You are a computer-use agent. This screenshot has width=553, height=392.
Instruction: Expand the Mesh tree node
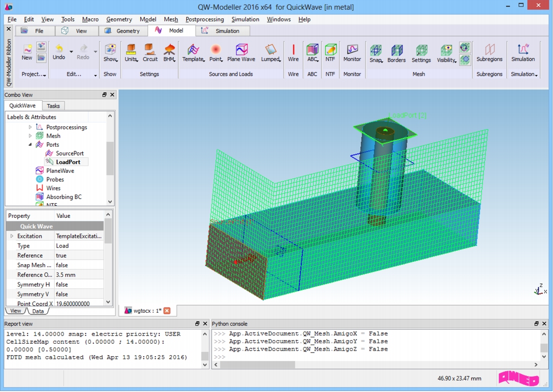(x=30, y=136)
